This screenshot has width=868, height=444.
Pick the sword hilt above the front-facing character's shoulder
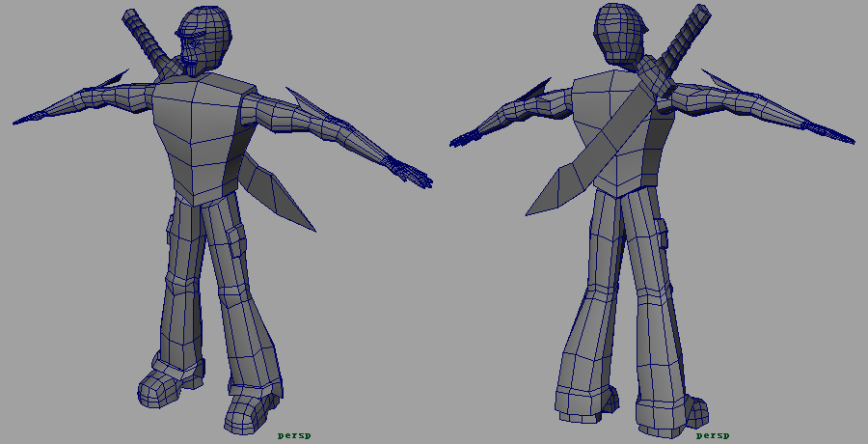[x=148, y=41]
